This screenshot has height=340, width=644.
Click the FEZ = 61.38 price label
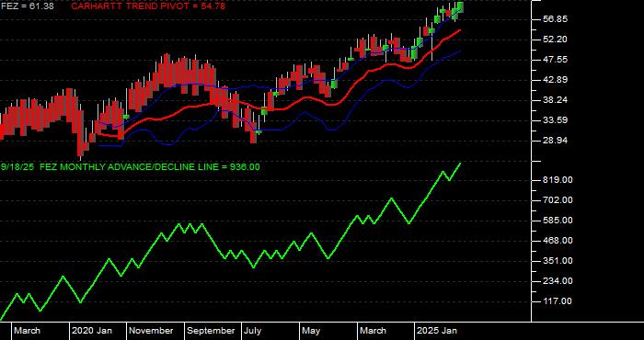[27, 6]
